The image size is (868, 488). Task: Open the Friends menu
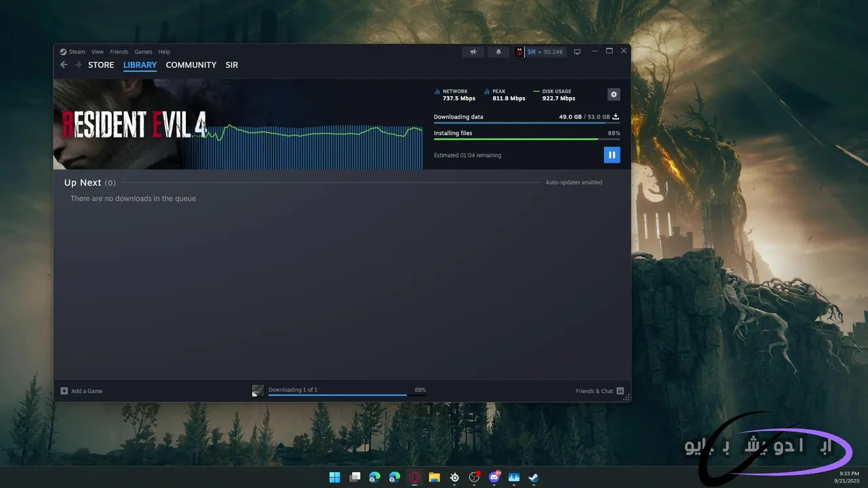[119, 52]
